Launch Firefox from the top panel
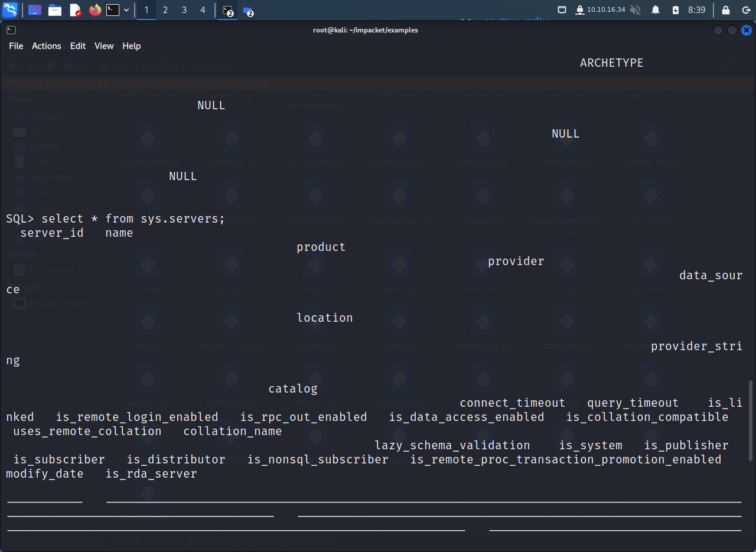The image size is (756, 552). [95, 10]
